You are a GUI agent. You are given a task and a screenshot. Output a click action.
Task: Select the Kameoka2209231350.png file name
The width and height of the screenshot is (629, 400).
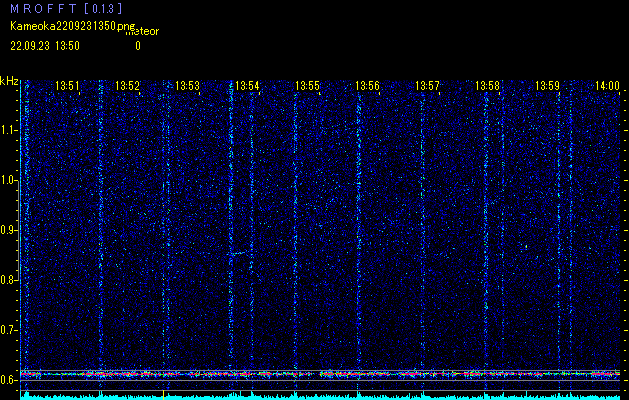73,26
